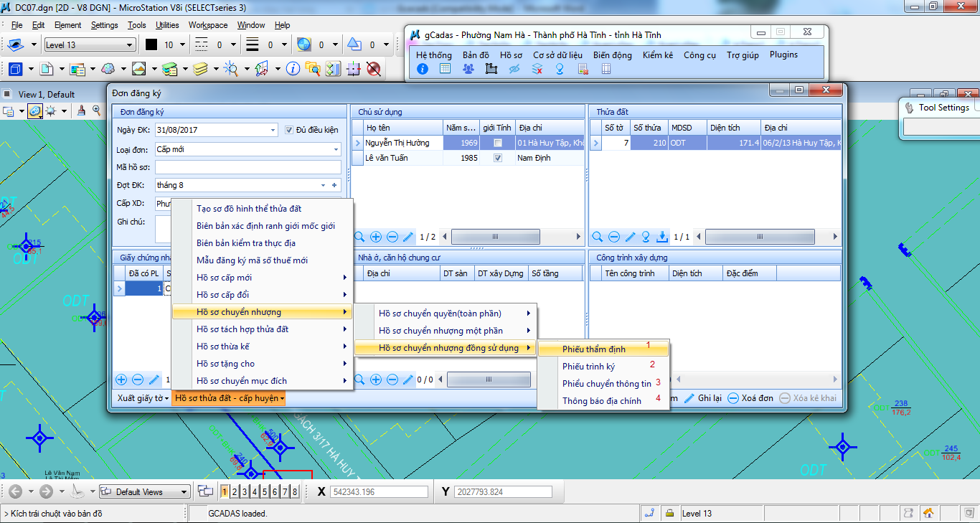Open the Level 13 layer dropdown
Image resolution: width=980 pixels, height=523 pixels.
(x=129, y=45)
